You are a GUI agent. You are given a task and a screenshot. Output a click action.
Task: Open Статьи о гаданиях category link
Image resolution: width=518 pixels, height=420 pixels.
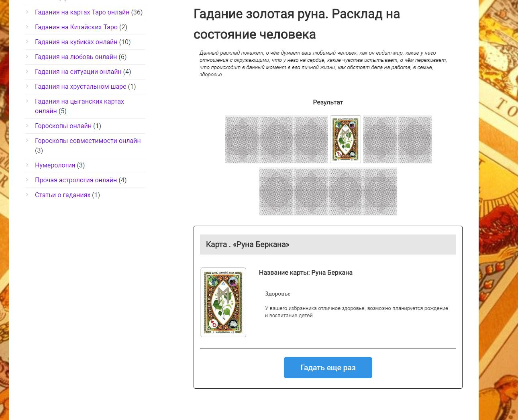63,195
